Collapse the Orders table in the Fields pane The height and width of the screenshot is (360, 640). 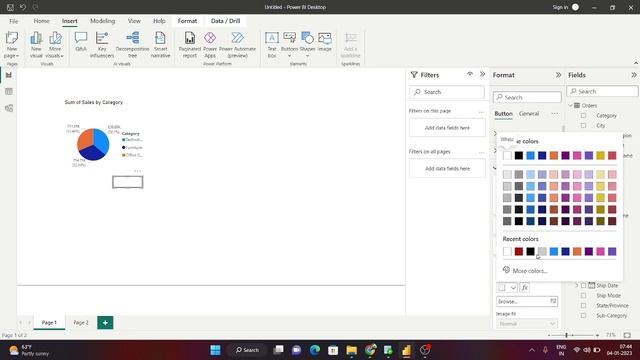point(571,105)
